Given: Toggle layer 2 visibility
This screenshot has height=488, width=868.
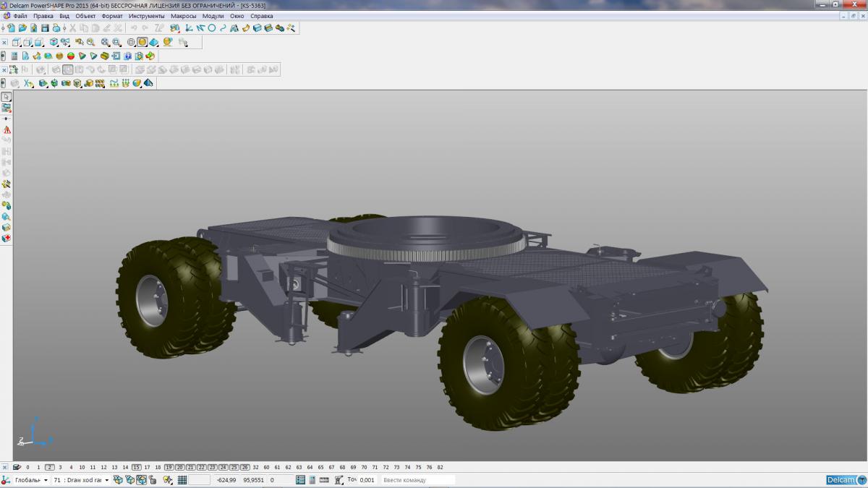Looking at the screenshot, I should 49,467.
